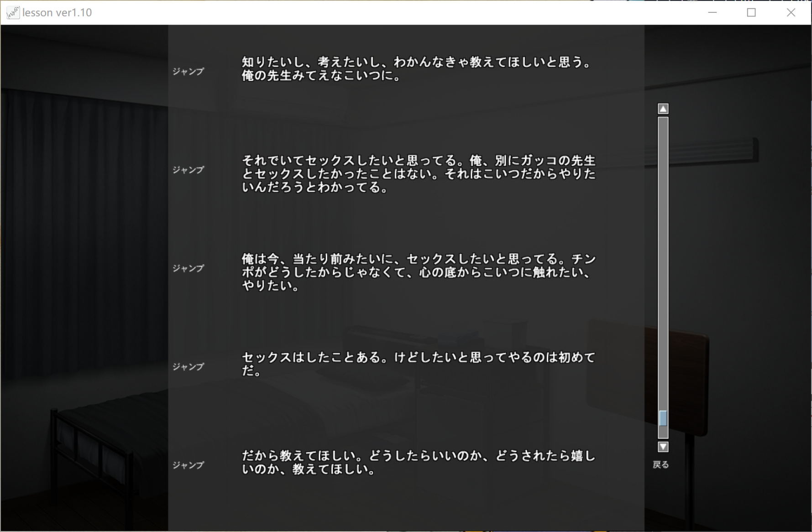
Task: Click the scroll up arrow of the backlog
Action: [x=663, y=109]
